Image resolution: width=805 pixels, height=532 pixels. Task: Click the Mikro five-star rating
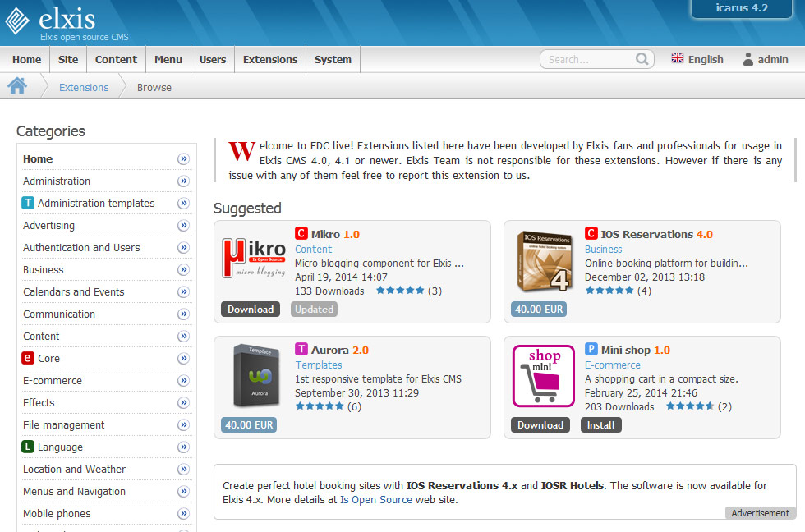click(401, 291)
